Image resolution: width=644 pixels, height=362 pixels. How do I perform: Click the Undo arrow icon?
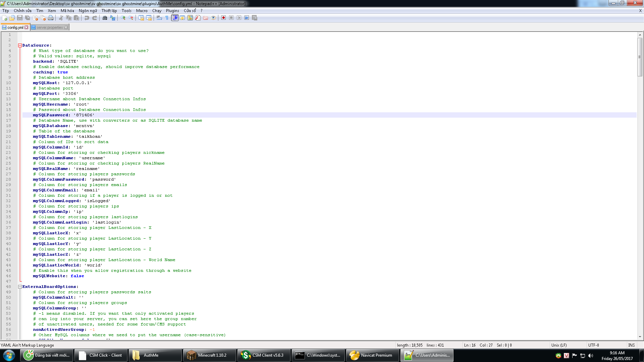pos(87,18)
